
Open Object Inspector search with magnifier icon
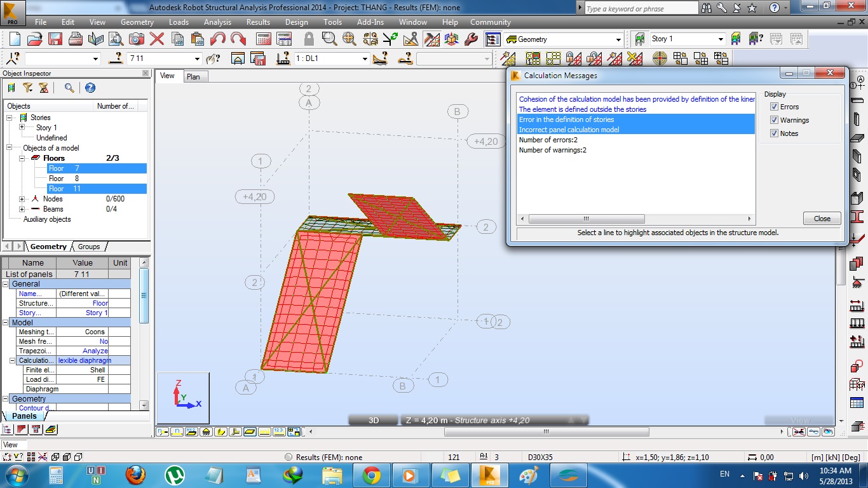69,87
